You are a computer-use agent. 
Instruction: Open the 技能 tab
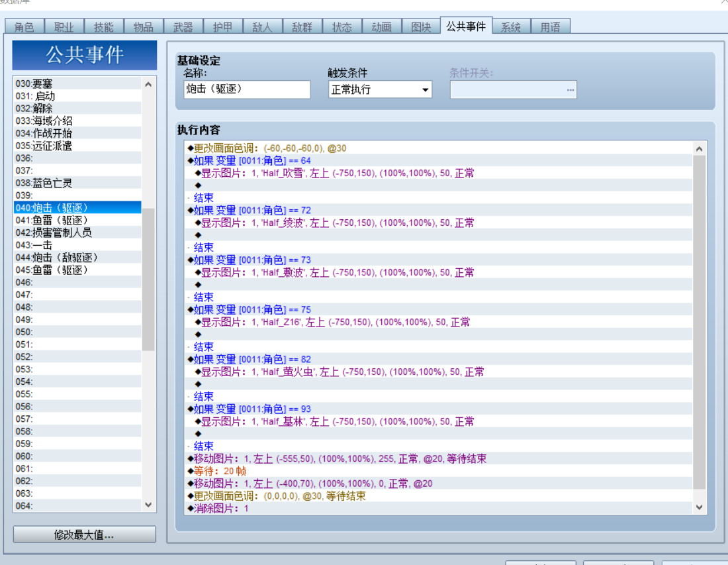103,27
